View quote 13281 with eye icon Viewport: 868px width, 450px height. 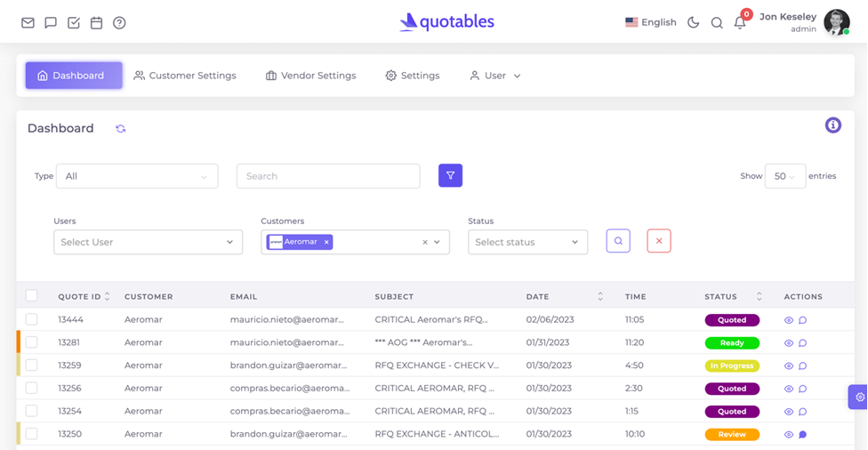tap(789, 343)
